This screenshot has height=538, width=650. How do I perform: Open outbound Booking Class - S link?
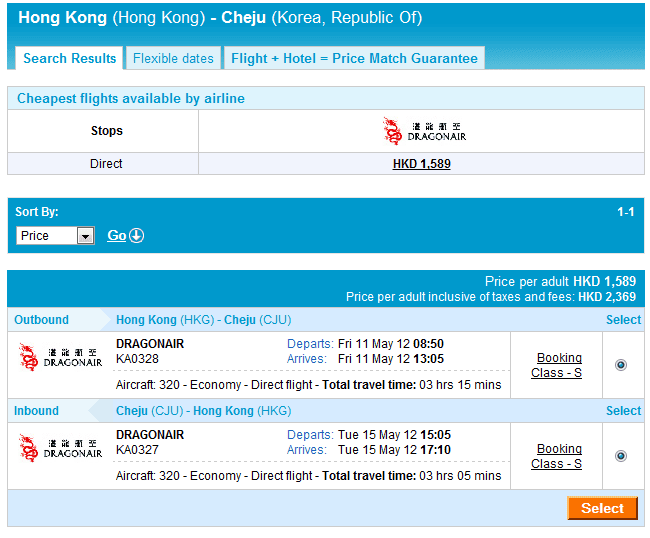558,365
